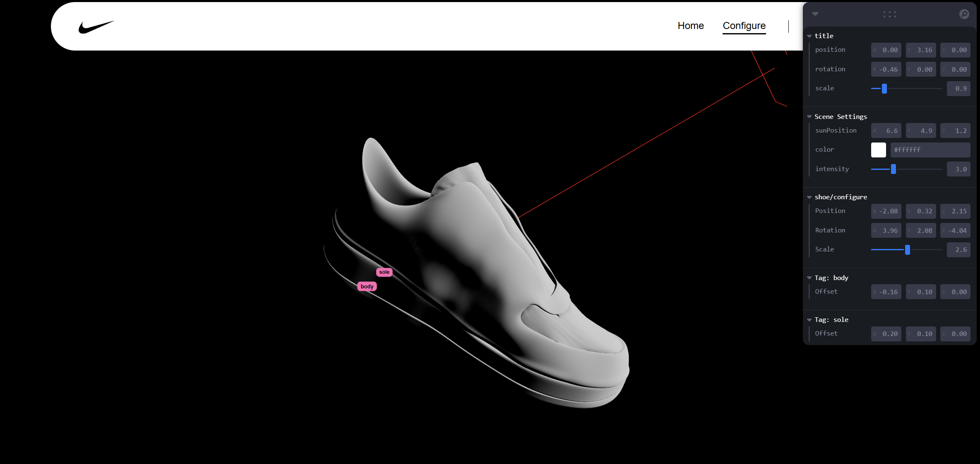Click the title scale slider handle
Viewport: 980px width, 464px height.
[884, 89]
